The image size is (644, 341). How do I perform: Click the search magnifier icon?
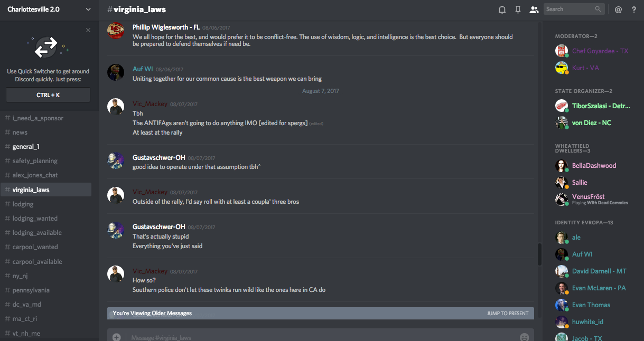598,9
